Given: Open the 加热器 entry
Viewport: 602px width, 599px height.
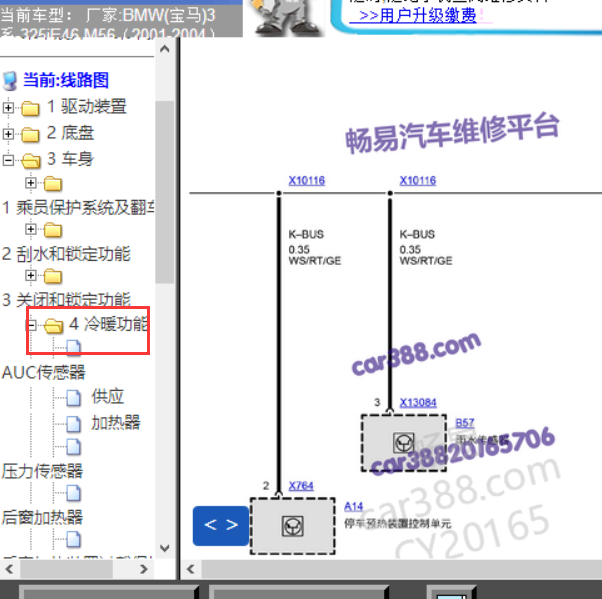Looking at the screenshot, I should 116,422.
